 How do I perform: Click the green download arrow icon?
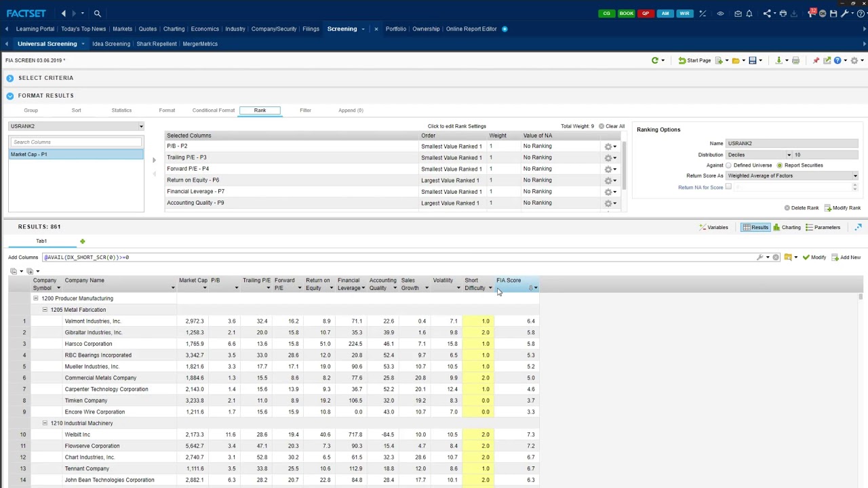(778, 61)
